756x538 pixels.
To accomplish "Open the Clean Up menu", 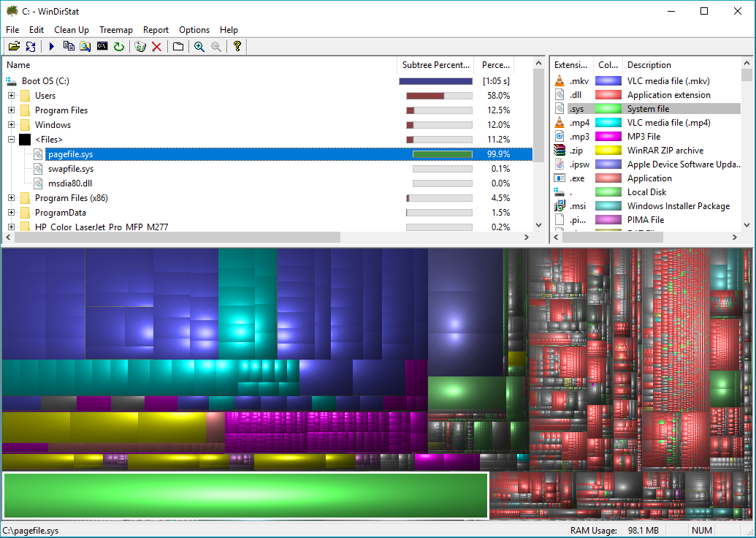I will tap(72, 30).
